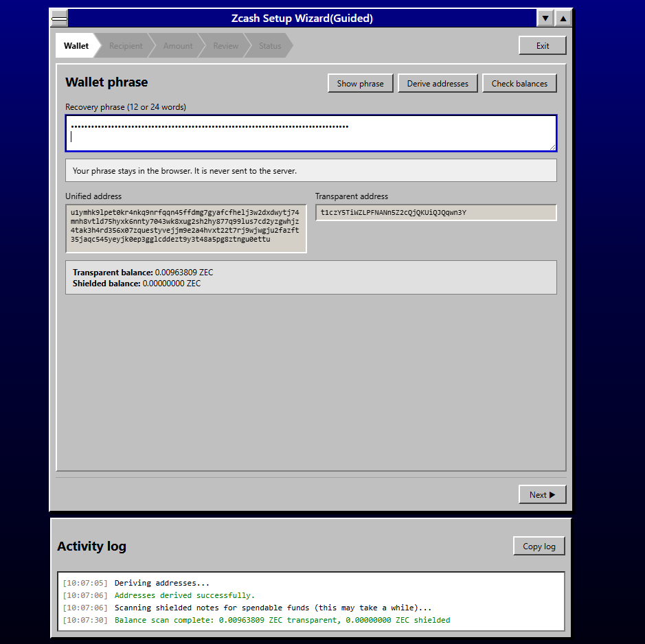Click the Exit button
Screen dimensions: 645x644
(542, 45)
